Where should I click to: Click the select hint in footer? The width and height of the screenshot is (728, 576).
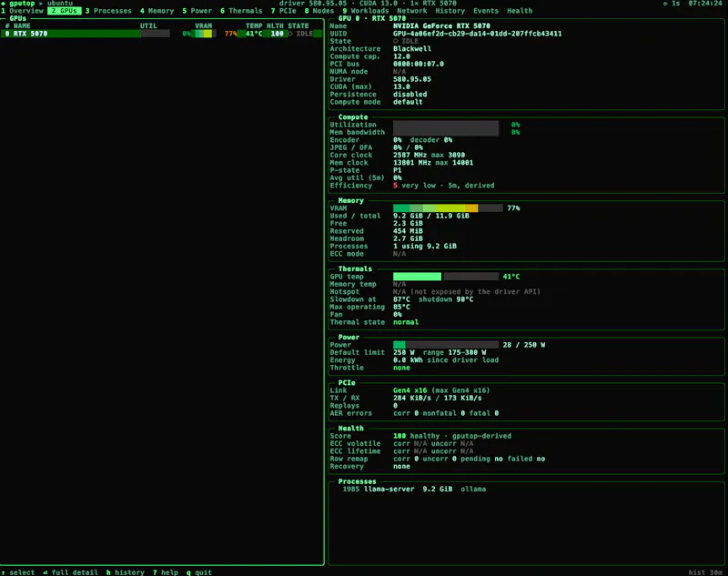(x=18, y=572)
